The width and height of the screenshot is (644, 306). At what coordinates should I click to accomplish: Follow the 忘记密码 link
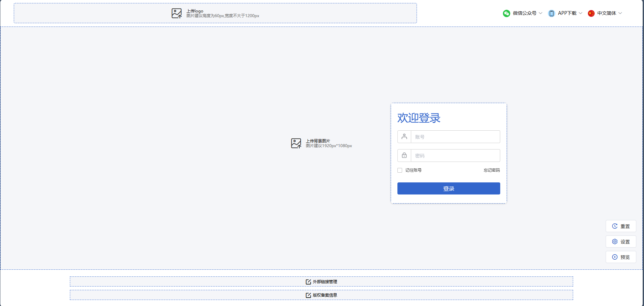click(492, 170)
